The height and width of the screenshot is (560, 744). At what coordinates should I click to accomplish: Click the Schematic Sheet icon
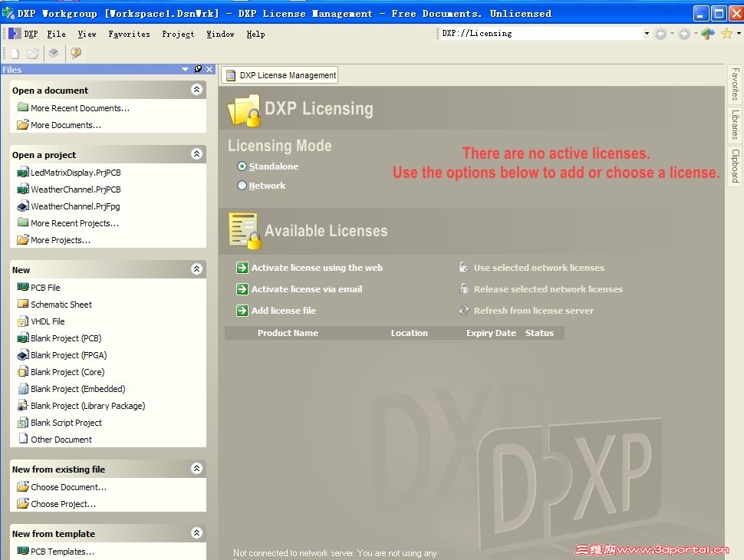pyautogui.click(x=23, y=304)
